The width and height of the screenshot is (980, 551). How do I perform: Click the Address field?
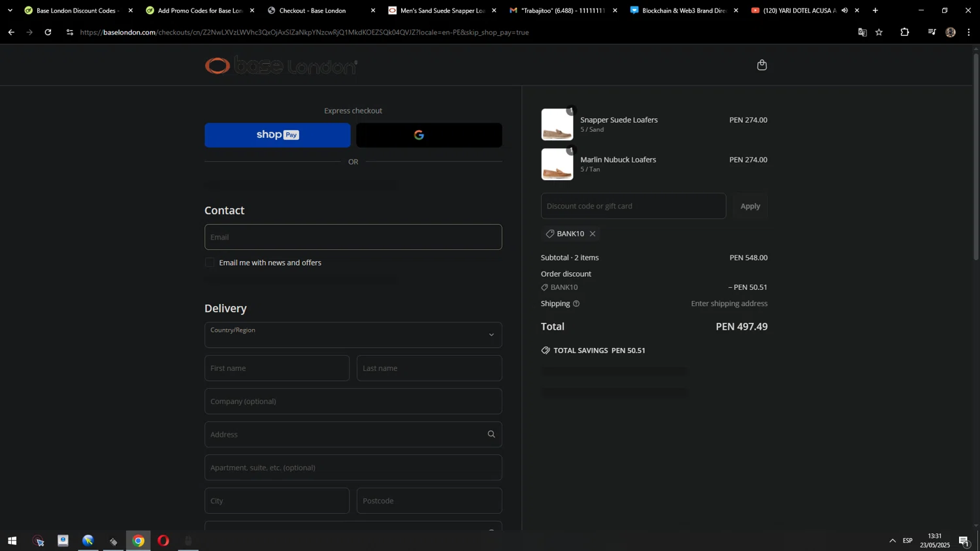353,434
